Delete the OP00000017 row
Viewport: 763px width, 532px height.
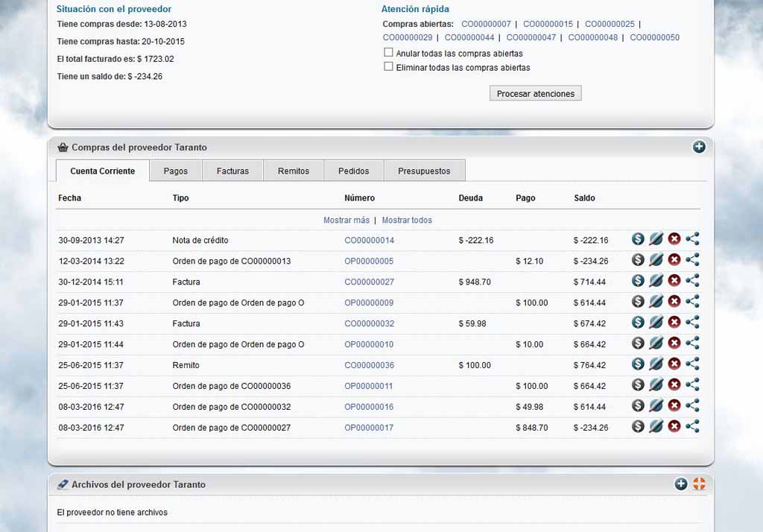tap(674, 426)
